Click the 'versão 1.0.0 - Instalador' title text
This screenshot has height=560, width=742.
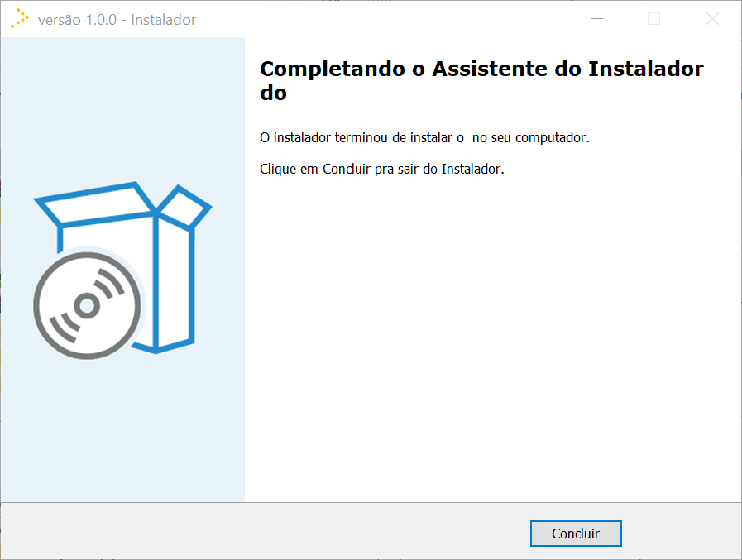click(117, 20)
